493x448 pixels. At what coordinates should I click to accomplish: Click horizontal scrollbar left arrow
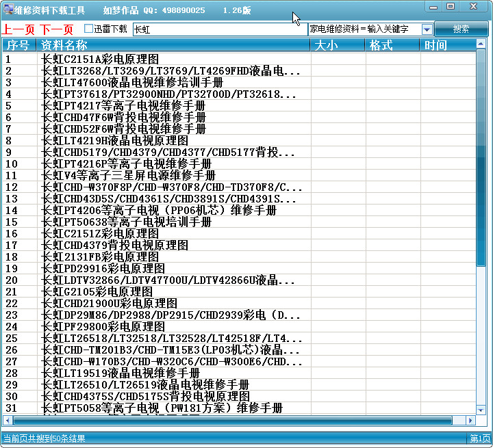(x=8, y=420)
